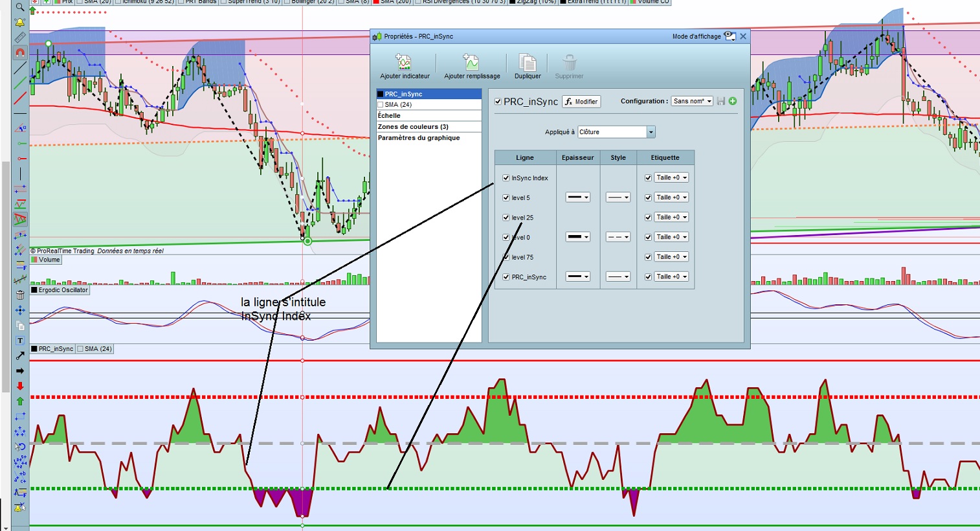Image resolution: width=980 pixels, height=531 pixels.
Task: Toggle the PRC_inSync indicator header checkbox
Action: tap(498, 102)
